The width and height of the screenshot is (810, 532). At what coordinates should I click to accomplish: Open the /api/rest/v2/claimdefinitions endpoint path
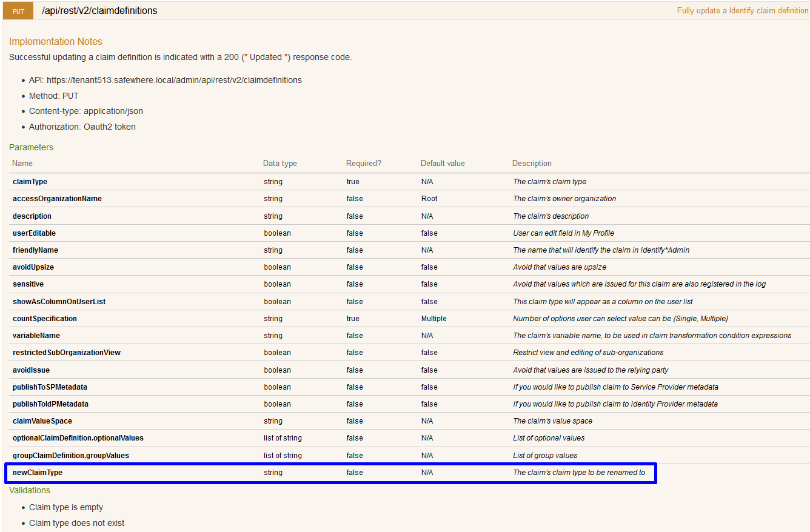[99, 10]
